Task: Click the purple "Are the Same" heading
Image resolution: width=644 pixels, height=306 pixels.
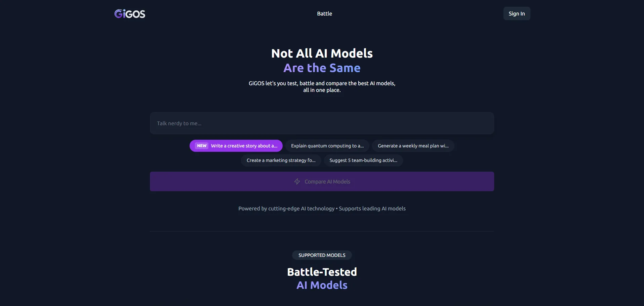Action: (322, 68)
